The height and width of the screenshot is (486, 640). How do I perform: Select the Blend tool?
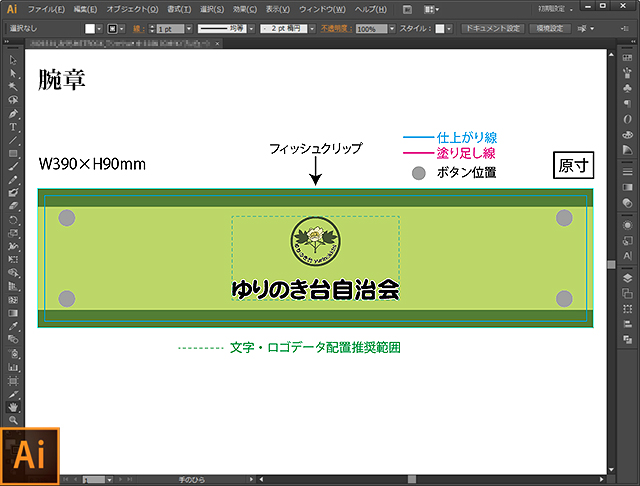click(13, 340)
